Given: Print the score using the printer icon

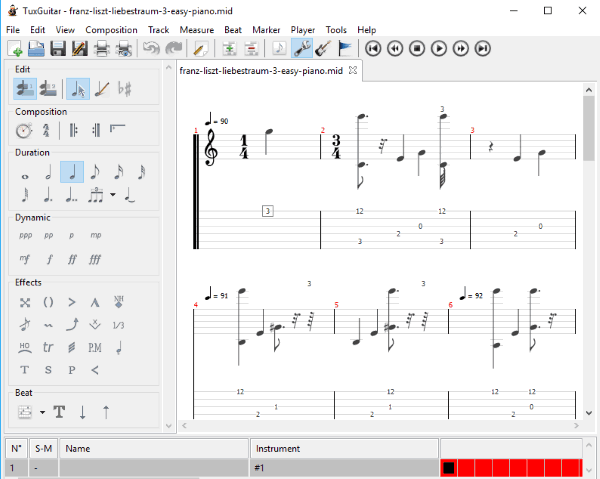Looking at the screenshot, I should tap(102, 49).
